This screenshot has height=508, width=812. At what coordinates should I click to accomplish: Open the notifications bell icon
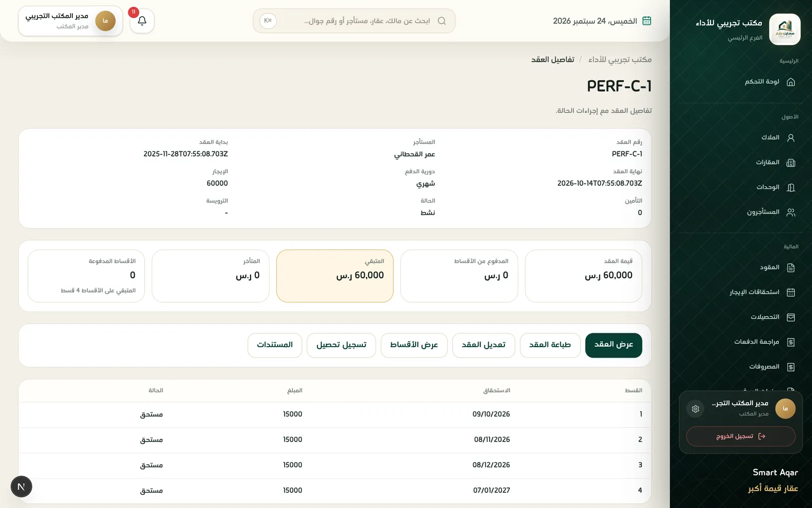tap(142, 21)
